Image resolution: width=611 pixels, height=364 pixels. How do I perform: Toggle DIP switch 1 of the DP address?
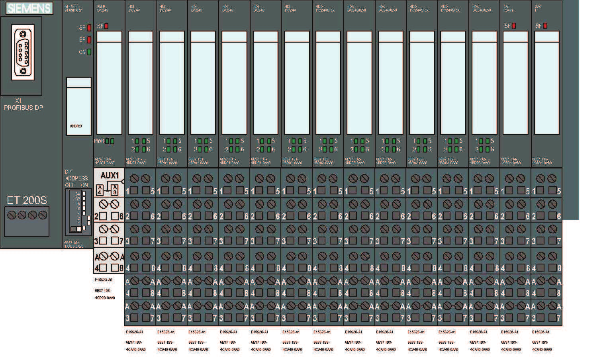tap(89, 223)
